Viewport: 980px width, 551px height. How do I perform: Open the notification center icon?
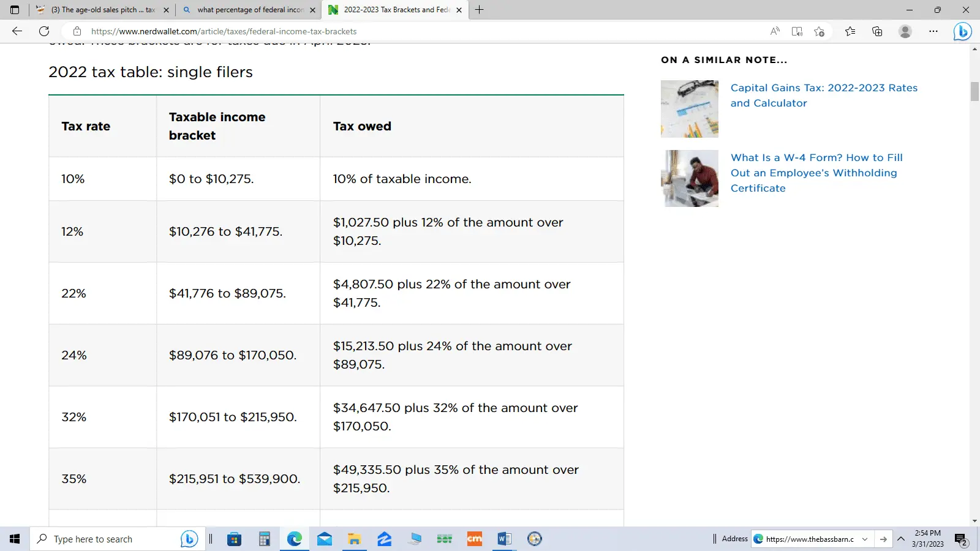tap(960, 539)
